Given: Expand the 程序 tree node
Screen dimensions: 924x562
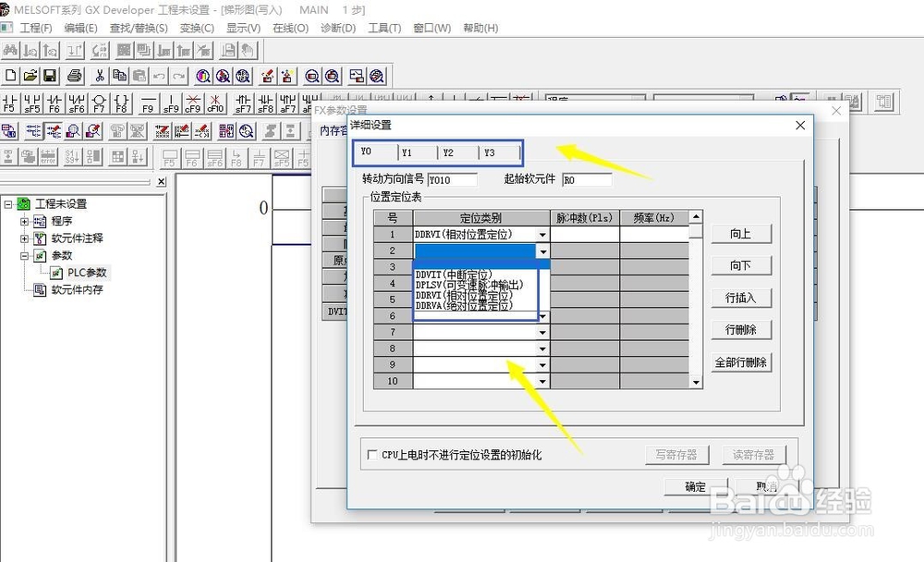Looking at the screenshot, I should point(24,222).
